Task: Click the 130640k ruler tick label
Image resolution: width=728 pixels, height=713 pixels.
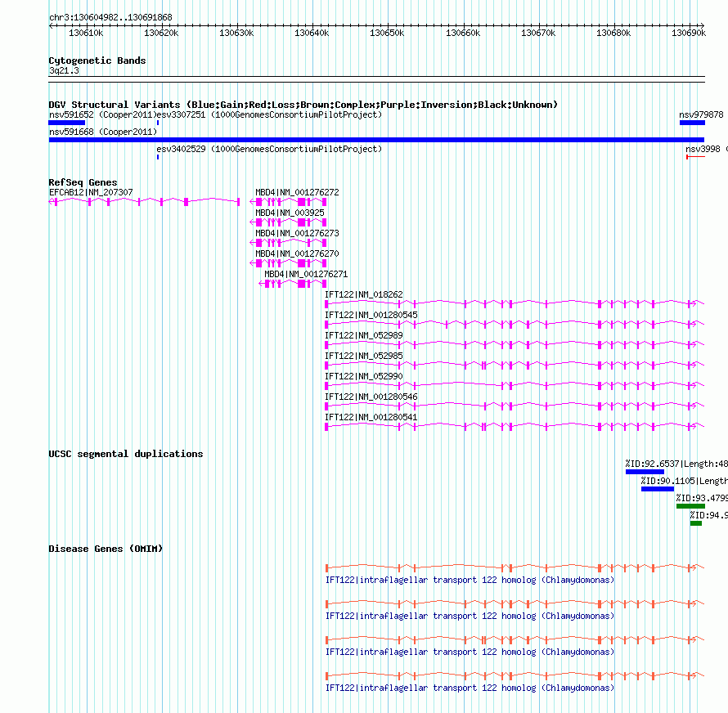Action: 312,33
